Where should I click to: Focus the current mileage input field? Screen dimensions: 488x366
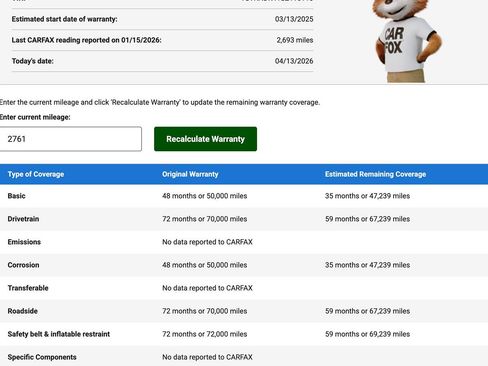70,139
